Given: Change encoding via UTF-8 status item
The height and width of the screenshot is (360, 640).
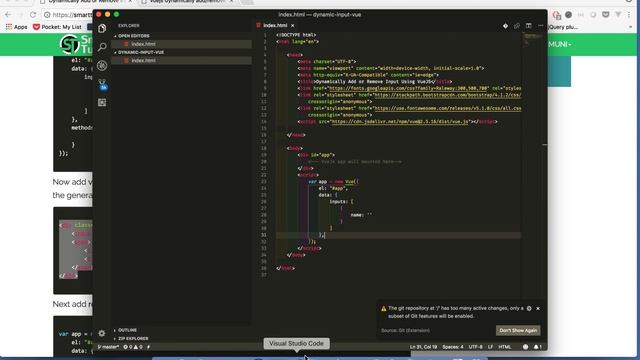Looking at the screenshot, I should coord(476,347).
